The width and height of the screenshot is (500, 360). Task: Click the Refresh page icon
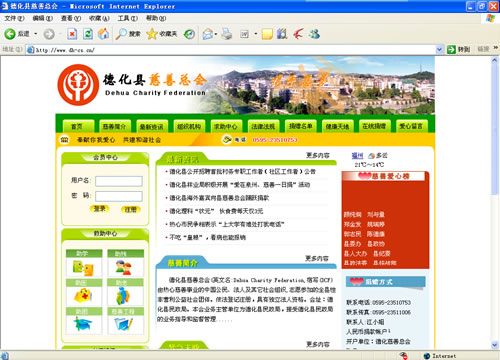[x=88, y=34]
